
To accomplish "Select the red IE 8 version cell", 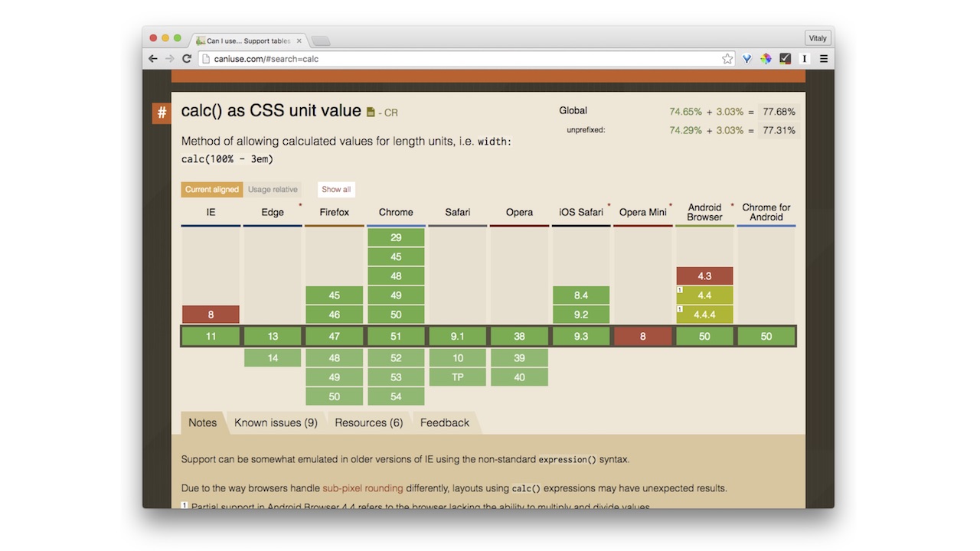I will coord(211,315).
